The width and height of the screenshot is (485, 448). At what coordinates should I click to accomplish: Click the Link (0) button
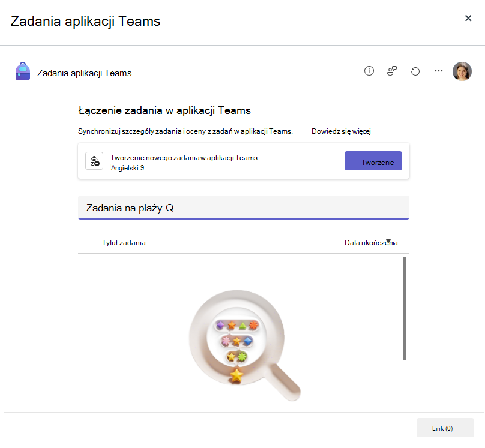(445, 428)
